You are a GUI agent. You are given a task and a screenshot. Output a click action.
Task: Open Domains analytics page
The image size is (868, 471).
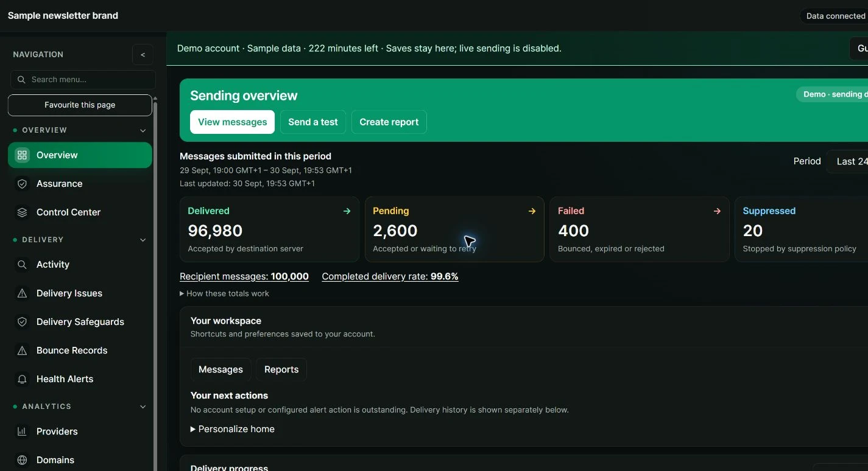[80, 460]
